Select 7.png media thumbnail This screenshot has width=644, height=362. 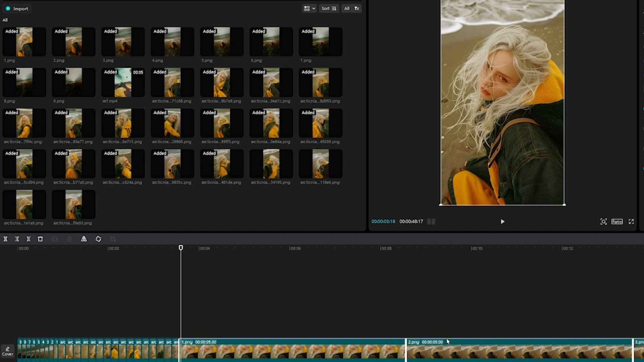click(x=321, y=42)
